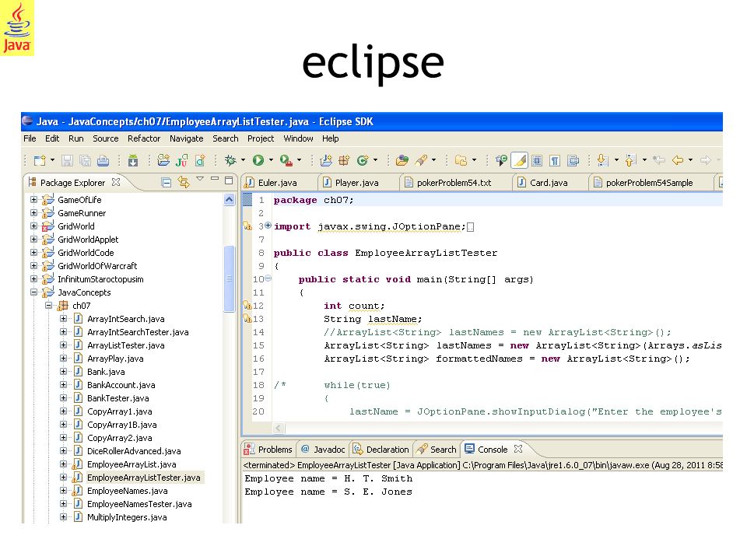The image size is (747, 560).
Task: Click the Save icon in the toolbar
Action: point(67,160)
